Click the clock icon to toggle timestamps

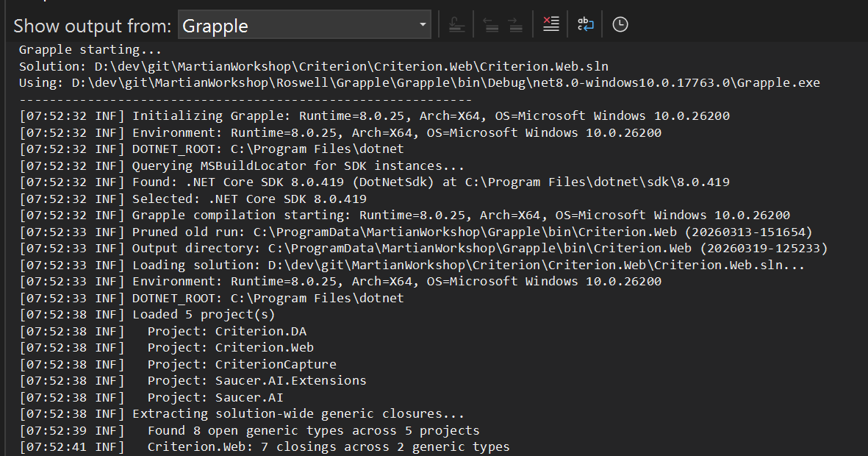click(x=620, y=24)
